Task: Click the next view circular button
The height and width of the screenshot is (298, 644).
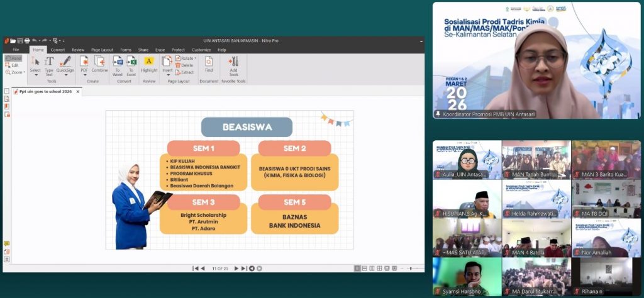Action: coord(259,268)
